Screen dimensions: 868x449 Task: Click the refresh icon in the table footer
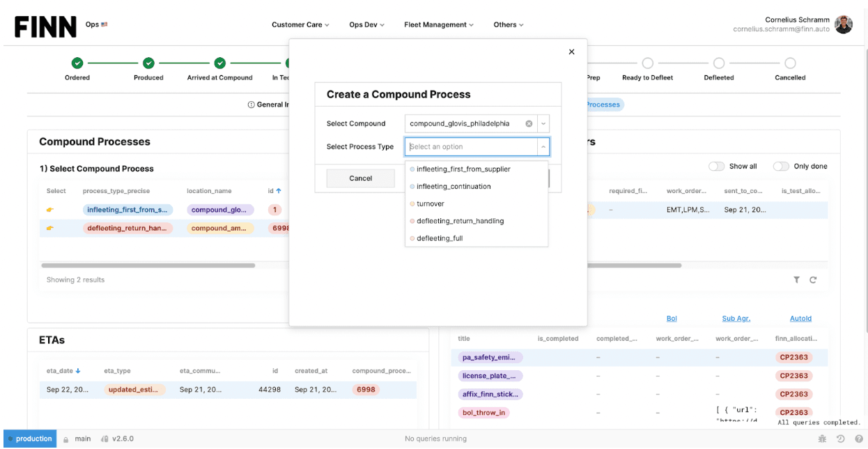click(x=813, y=280)
